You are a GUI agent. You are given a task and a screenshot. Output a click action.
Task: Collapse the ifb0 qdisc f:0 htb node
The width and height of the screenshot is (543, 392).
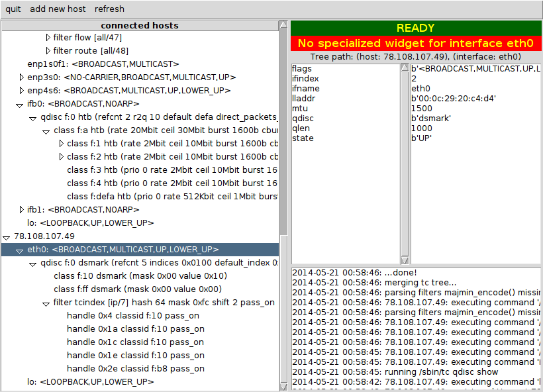[32, 118]
